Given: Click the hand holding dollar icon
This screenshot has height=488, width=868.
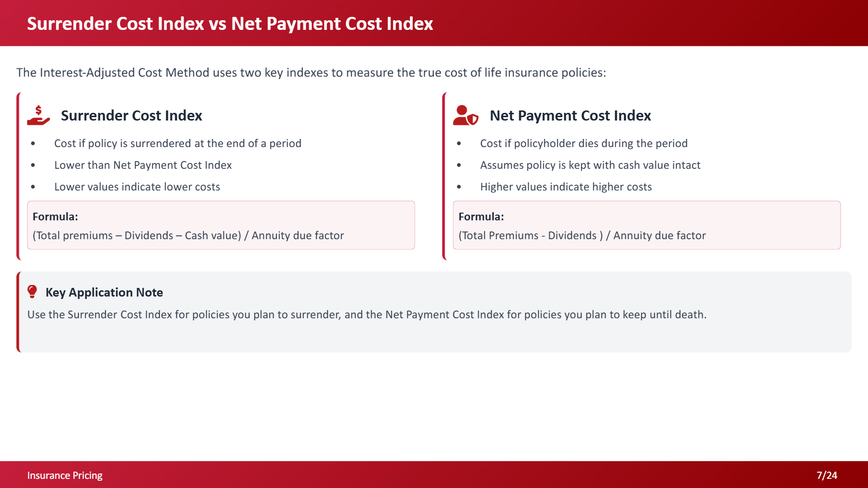Looking at the screenshot, I should [x=39, y=116].
